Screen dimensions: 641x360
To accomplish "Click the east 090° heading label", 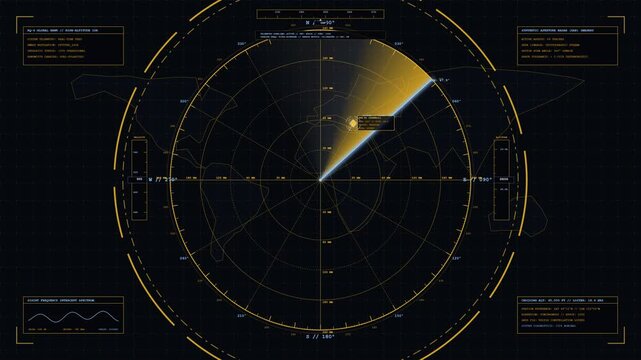I will pos(477,179).
